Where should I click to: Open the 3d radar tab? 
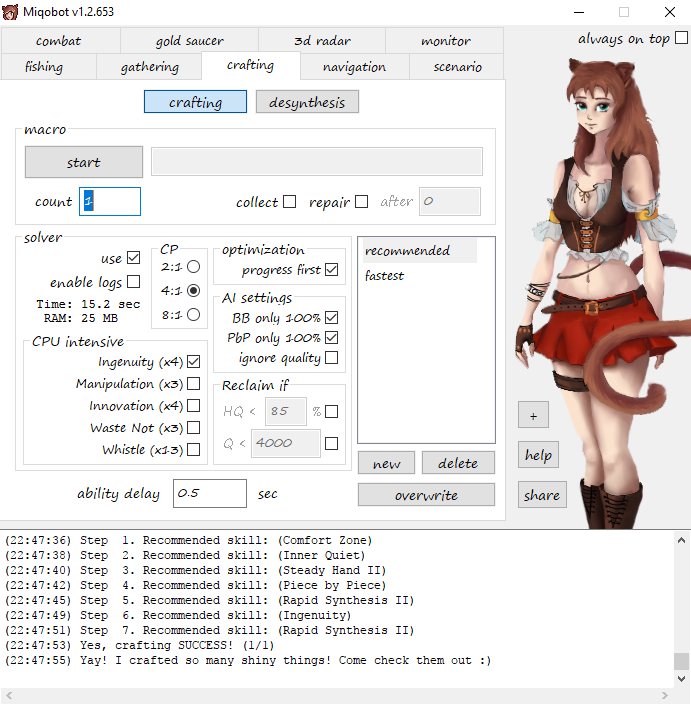pos(322,41)
